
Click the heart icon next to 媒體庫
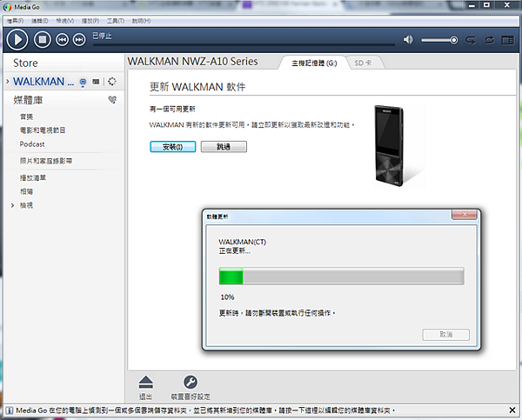(112, 99)
